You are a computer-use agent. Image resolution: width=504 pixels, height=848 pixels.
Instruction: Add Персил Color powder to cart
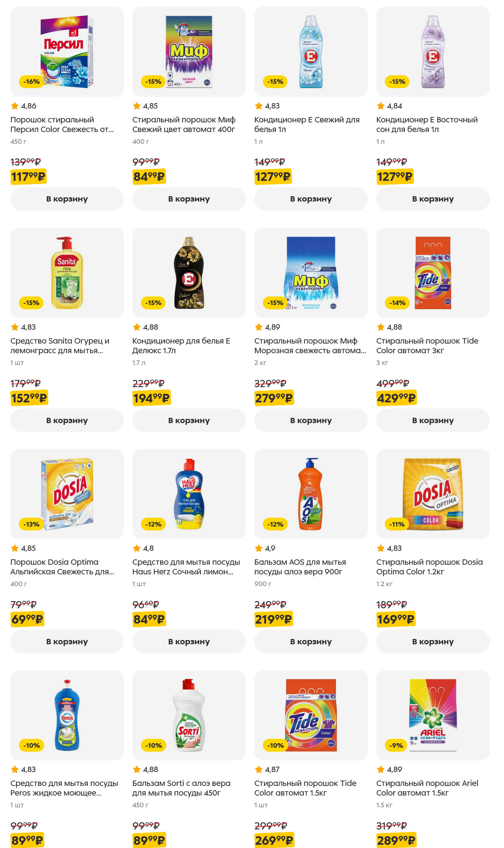click(x=67, y=199)
